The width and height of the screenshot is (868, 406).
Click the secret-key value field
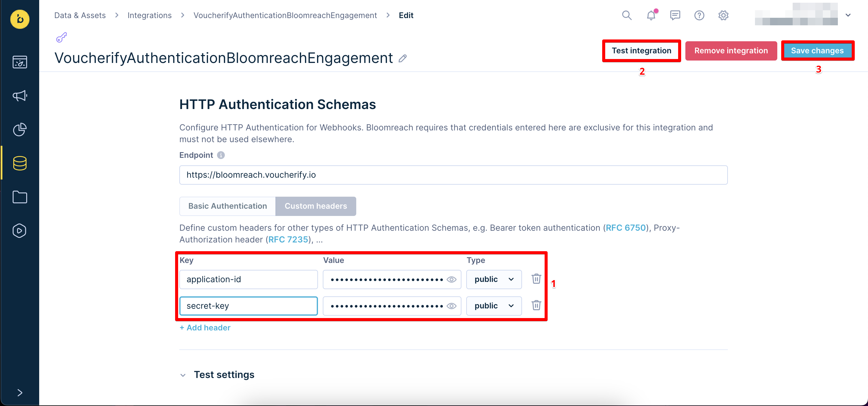[x=392, y=306]
